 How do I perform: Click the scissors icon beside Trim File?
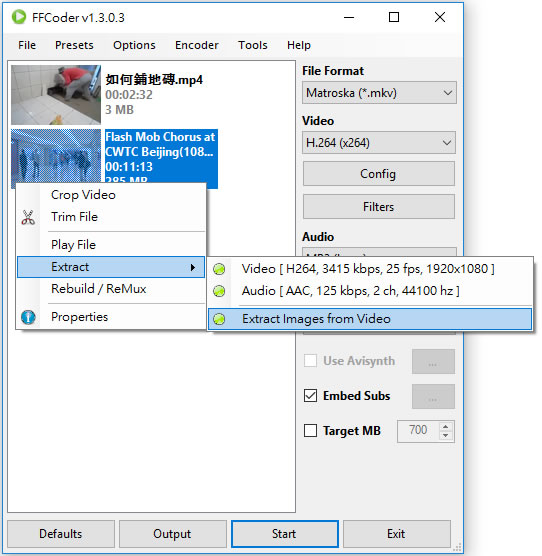coord(28,217)
